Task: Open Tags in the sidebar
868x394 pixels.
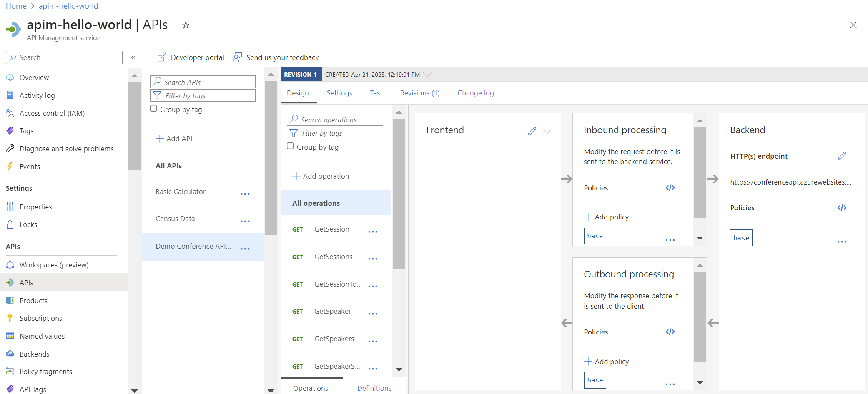Action: [26, 131]
